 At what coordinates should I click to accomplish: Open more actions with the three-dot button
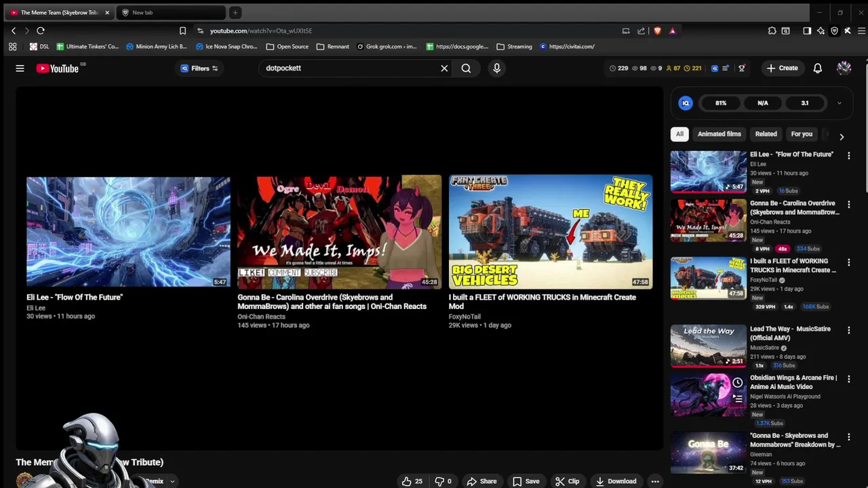[x=655, y=481]
